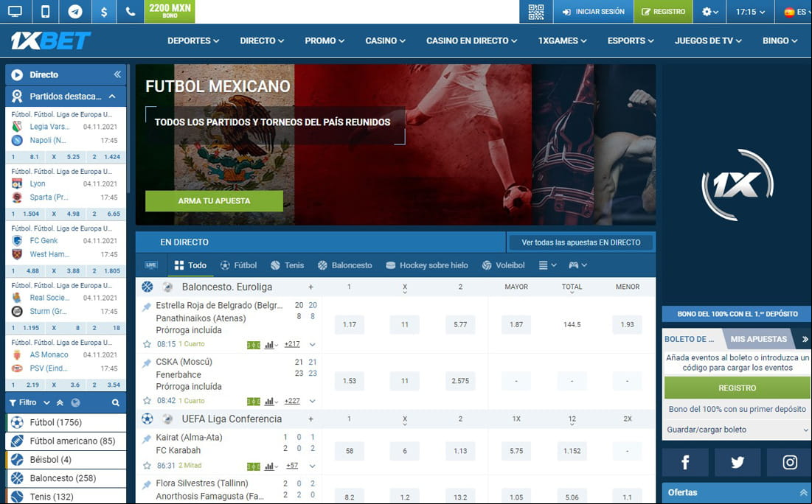Pin the Flora Silvestres match
Image resolution: width=812 pixels, height=504 pixels.
click(x=147, y=485)
